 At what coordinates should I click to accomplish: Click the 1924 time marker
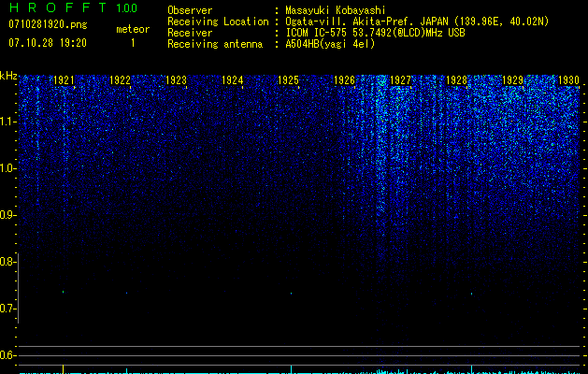point(232,80)
